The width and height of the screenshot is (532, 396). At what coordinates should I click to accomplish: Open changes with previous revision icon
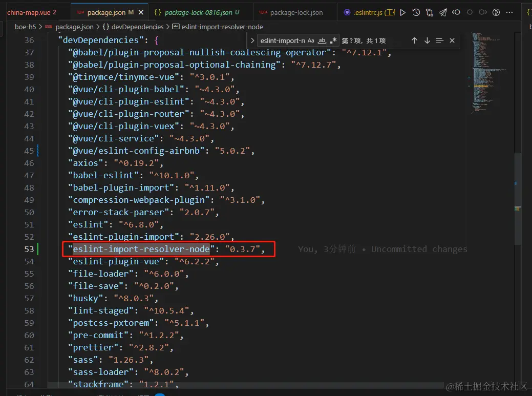(x=456, y=13)
